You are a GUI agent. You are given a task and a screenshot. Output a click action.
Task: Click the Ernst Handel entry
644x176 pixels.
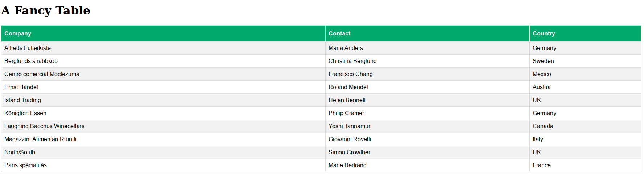tap(21, 87)
